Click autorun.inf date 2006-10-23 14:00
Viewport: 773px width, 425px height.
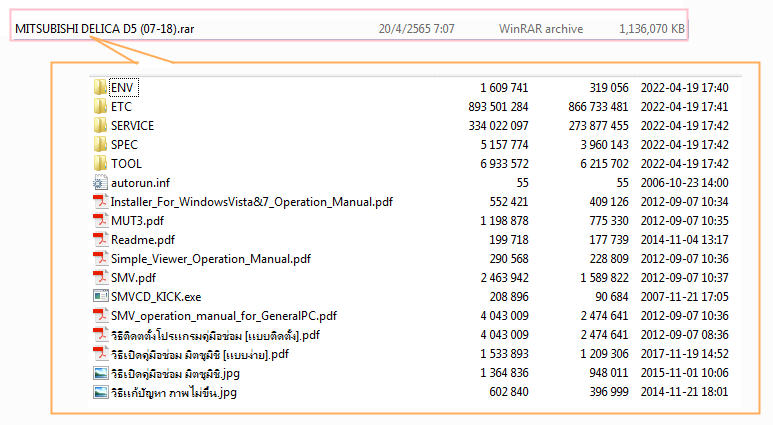click(x=684, y=183)
